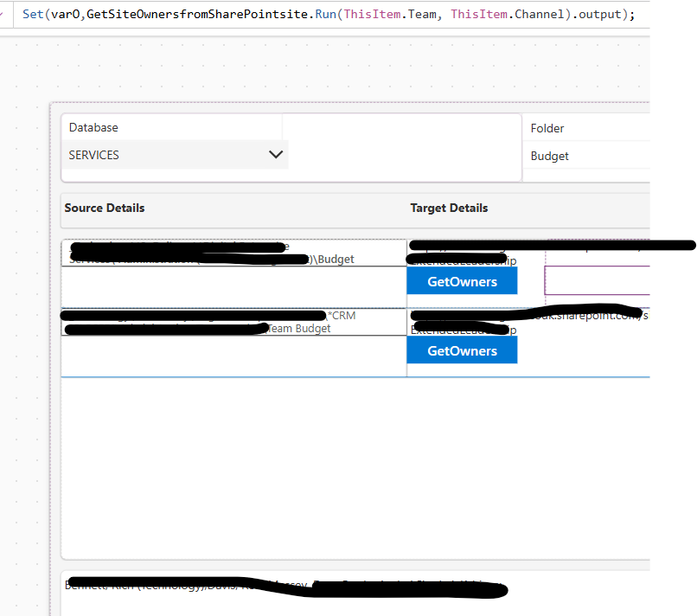Viewport: 697px width, 616px height.
Task: Click the dropdown chevron on the SERVICES field
Action: click(275, 154)
